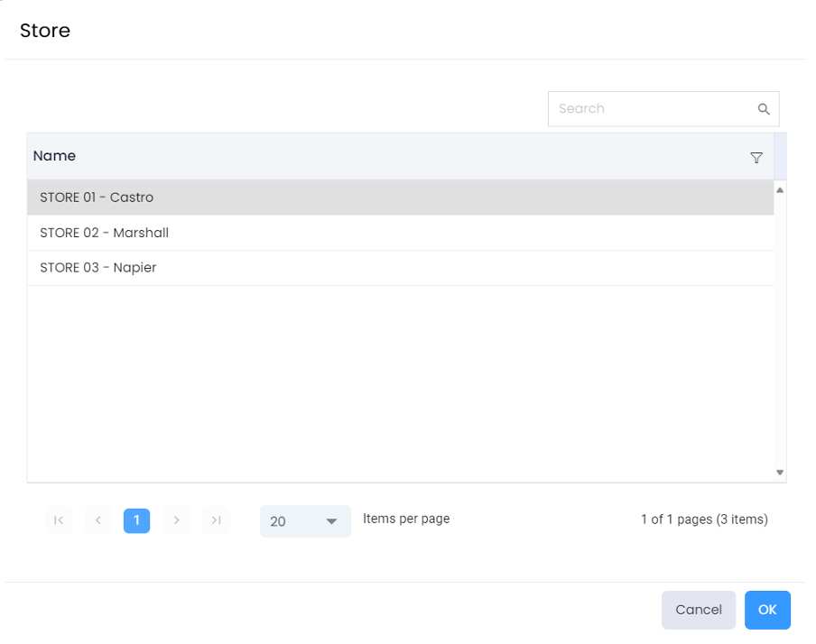Click the previous page chevron
The width and height of the screenshot is (816, 644).
[97, 520]
